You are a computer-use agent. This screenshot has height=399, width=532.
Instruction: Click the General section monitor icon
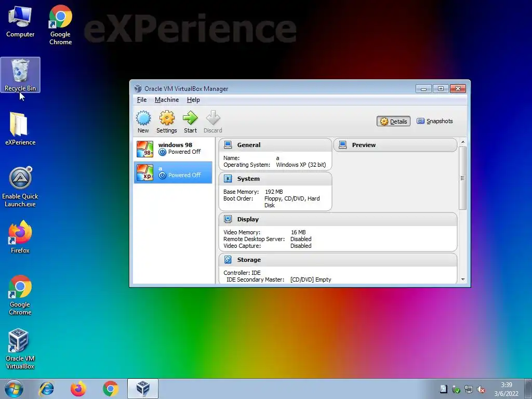pos(228,145)
